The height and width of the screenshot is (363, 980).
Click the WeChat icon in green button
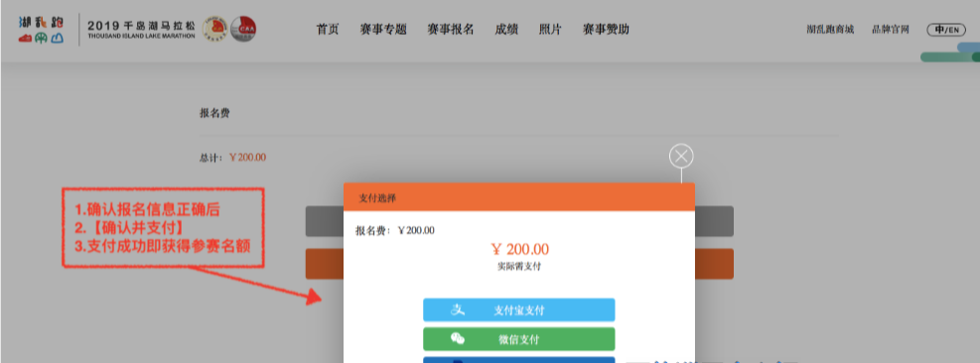pyautogui.click(x=458, y=338)
